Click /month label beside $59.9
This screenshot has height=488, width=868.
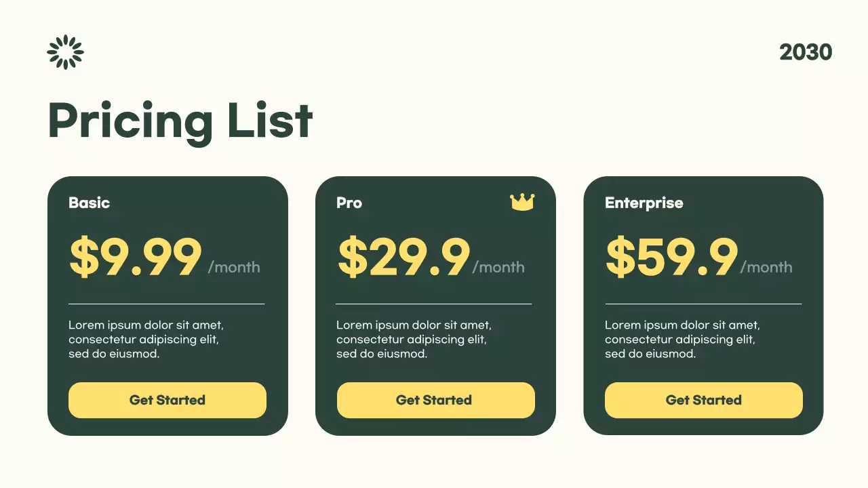766,267
